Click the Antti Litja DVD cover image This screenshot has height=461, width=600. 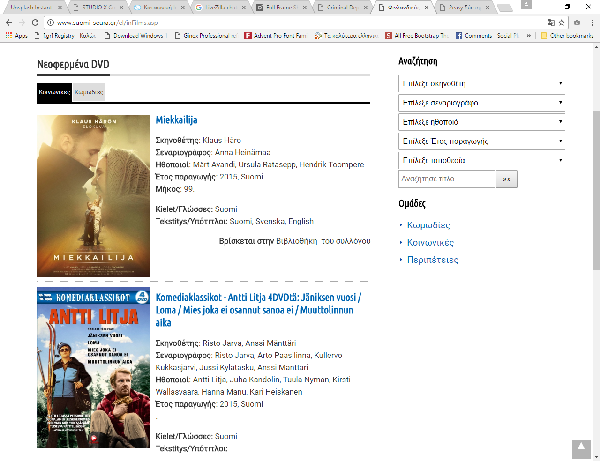point(93,368)
